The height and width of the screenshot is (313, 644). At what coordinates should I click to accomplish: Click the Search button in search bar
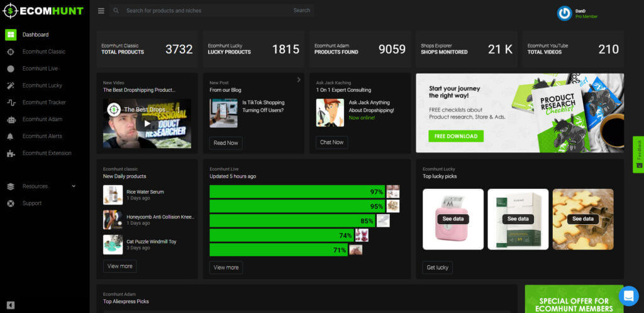(302, 10)
